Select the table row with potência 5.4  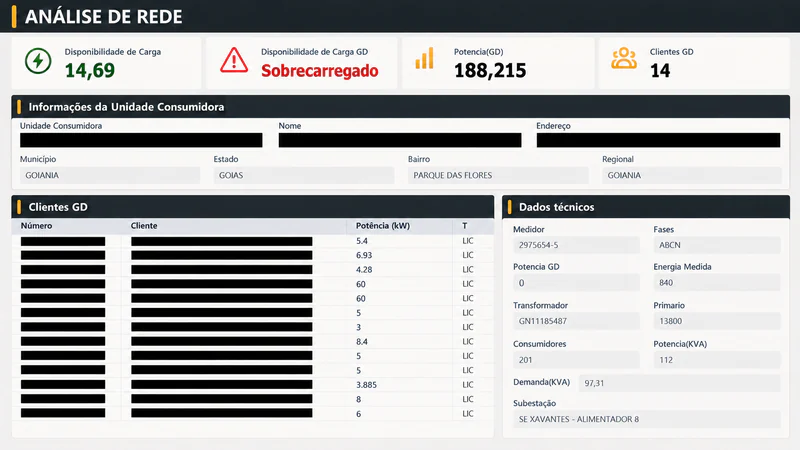(x=253, y=241)
